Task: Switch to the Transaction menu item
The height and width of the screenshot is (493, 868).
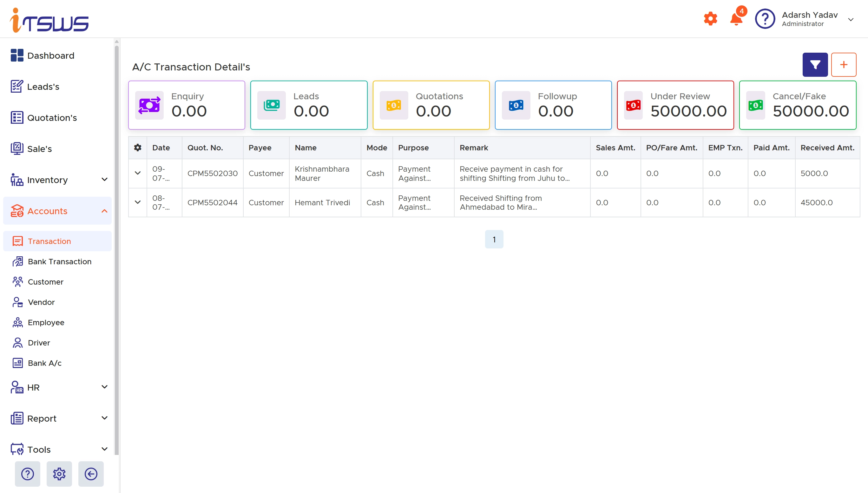Action: coord(49,241)
